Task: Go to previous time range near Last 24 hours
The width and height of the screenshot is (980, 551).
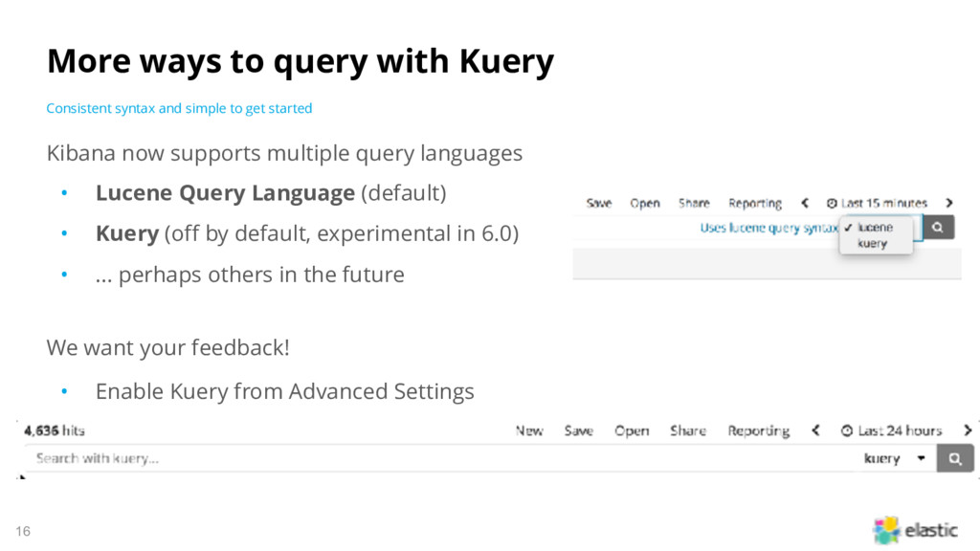Action: pyautogui.click(x=815, y=430)
